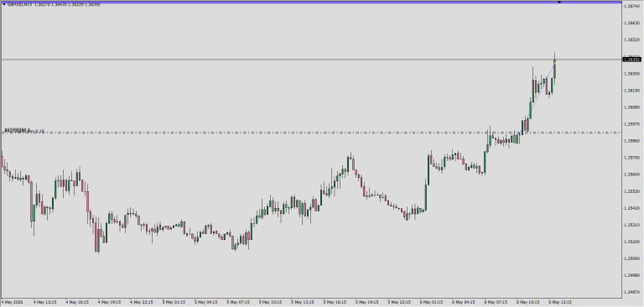
Task: Click the 5 May 01:15 time label
Action: coord(174,302)
